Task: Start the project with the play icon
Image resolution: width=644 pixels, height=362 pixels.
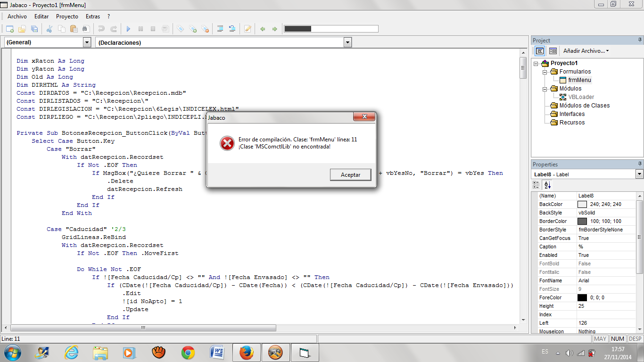Action: coord(128,29)
